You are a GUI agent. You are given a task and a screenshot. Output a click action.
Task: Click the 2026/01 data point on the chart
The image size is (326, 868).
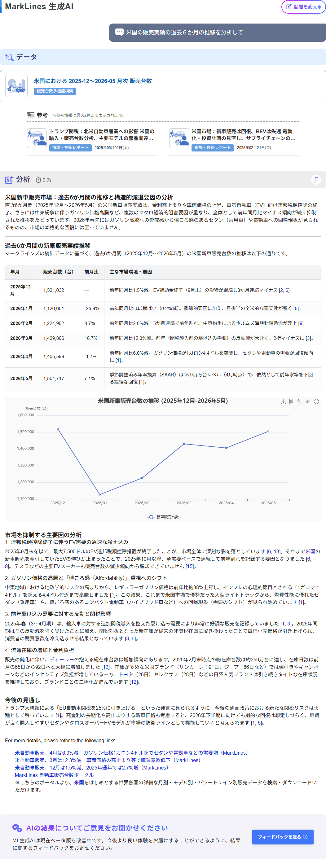click(x=100, y=495)
